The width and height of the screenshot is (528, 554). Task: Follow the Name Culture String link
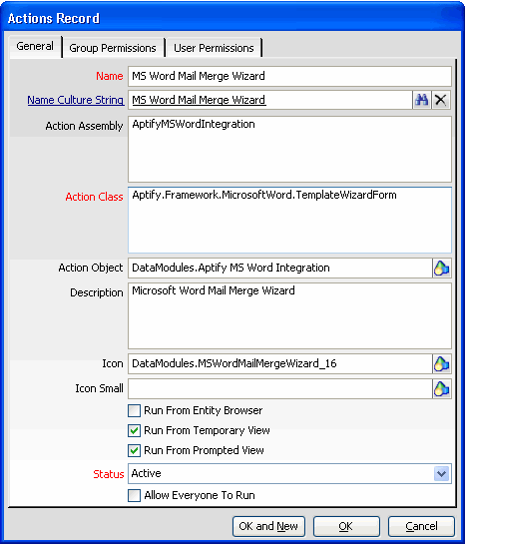(76, 100)
